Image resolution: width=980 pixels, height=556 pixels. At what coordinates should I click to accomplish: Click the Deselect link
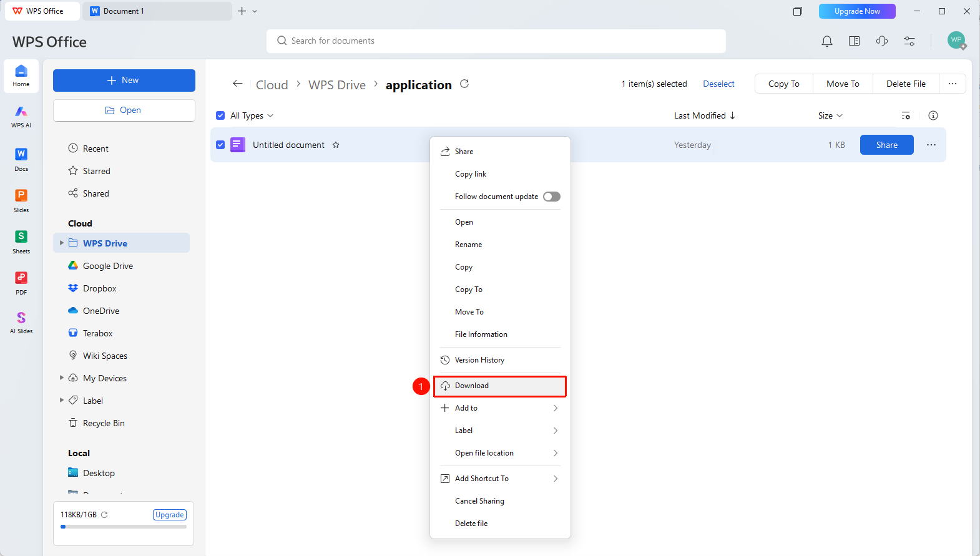(x=718, y=84)
